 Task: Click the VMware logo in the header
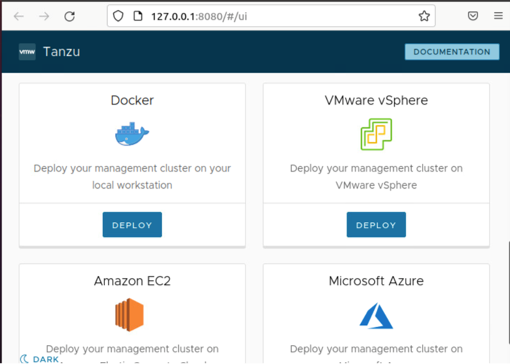27,52
